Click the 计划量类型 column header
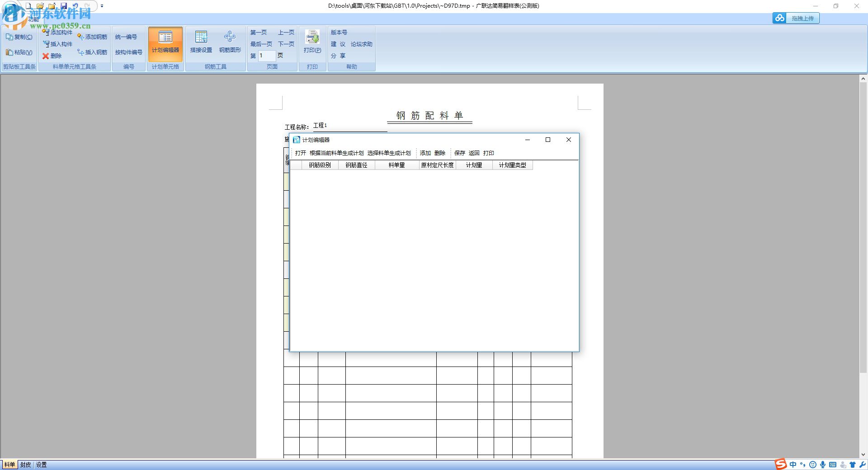The width and height of the screenshot is (868, 470). (x=513, y=165)
